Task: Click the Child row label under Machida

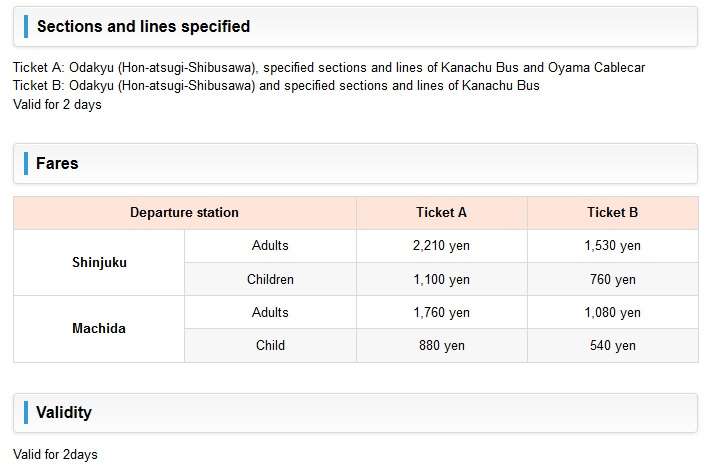Action: coord(270,345)
